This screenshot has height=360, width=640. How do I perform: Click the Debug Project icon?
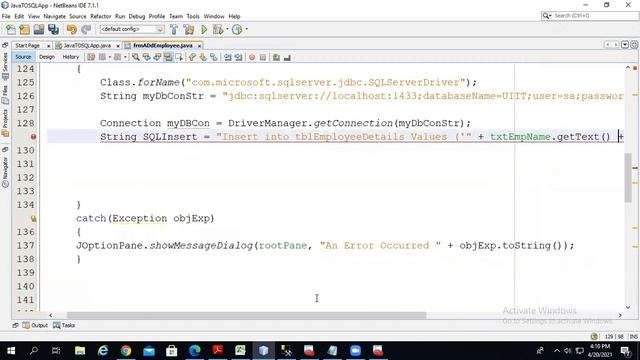point(218,29)
